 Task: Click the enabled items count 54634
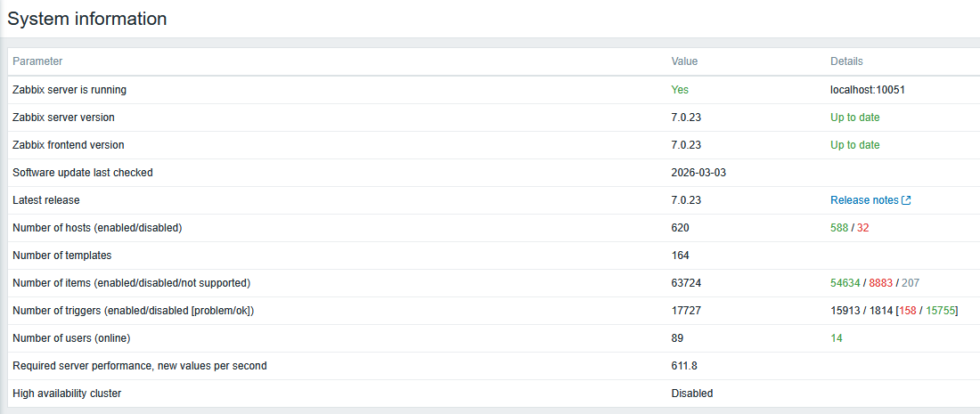(x=845, y=283)
